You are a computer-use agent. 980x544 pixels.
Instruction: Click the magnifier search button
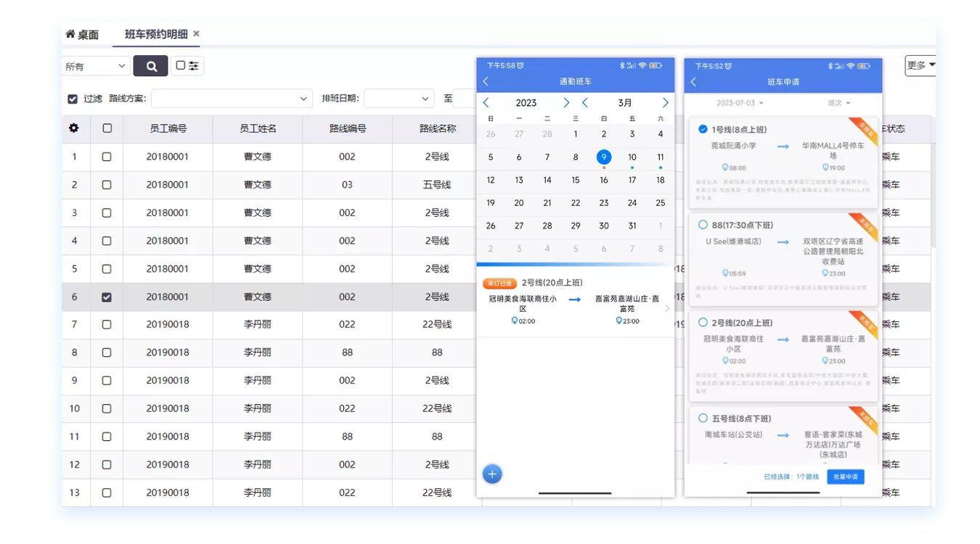tap(151, 66)
